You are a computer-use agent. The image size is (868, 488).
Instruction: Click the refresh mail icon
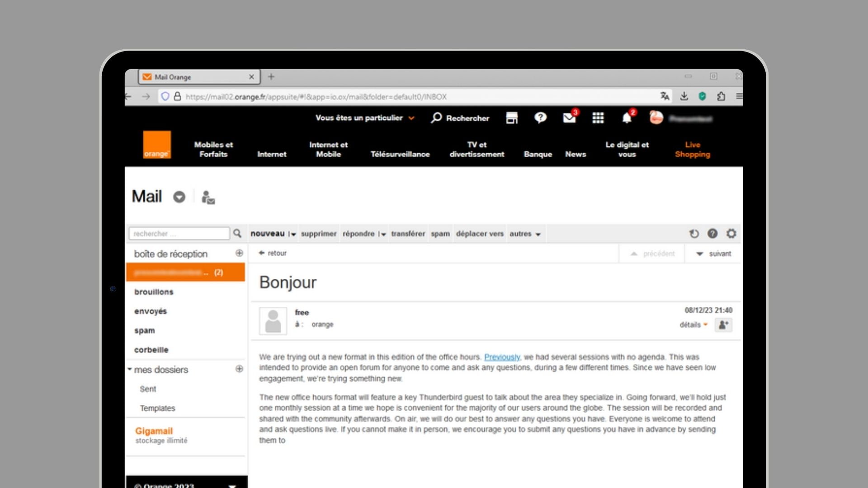(694, 234)
